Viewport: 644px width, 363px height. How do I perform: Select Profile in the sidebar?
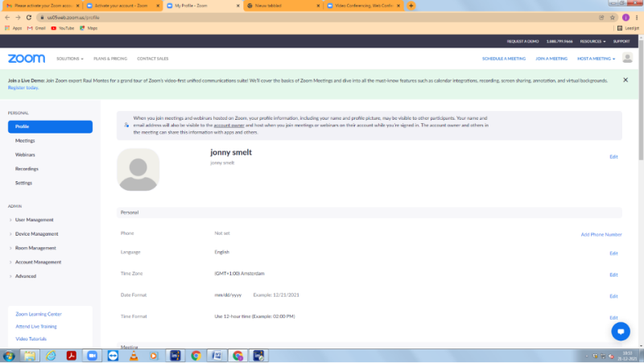(50, 126)
